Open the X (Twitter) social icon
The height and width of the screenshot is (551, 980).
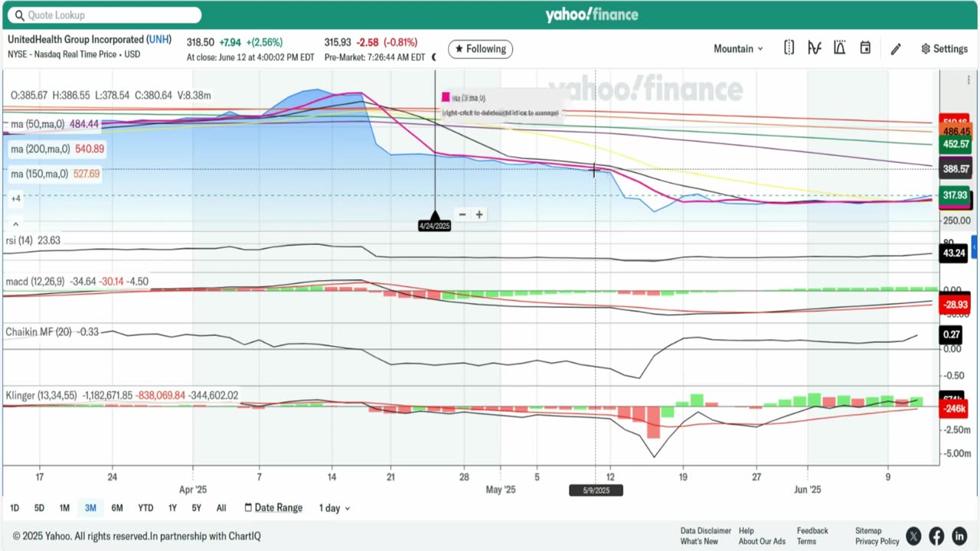(x=913, y=536)
